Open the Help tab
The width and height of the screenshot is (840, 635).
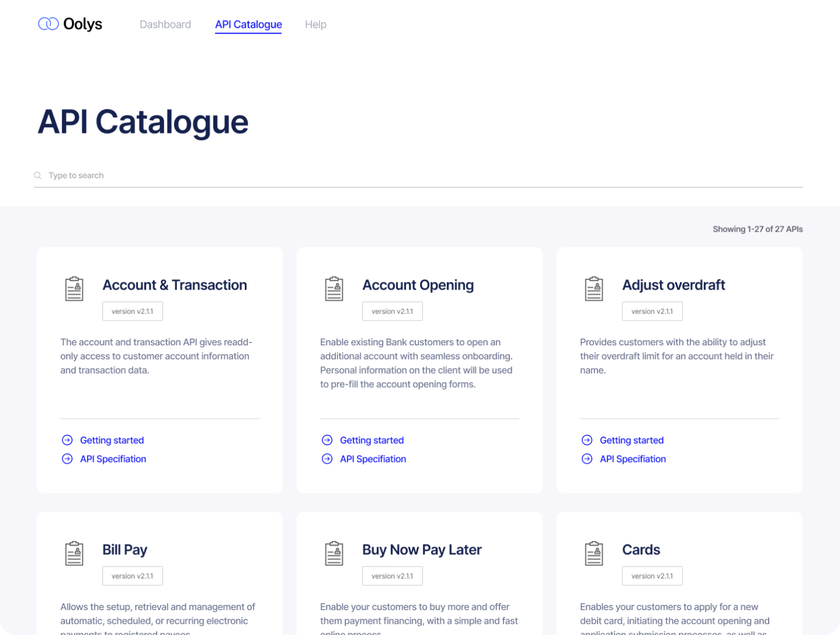(x=316, y=24)
